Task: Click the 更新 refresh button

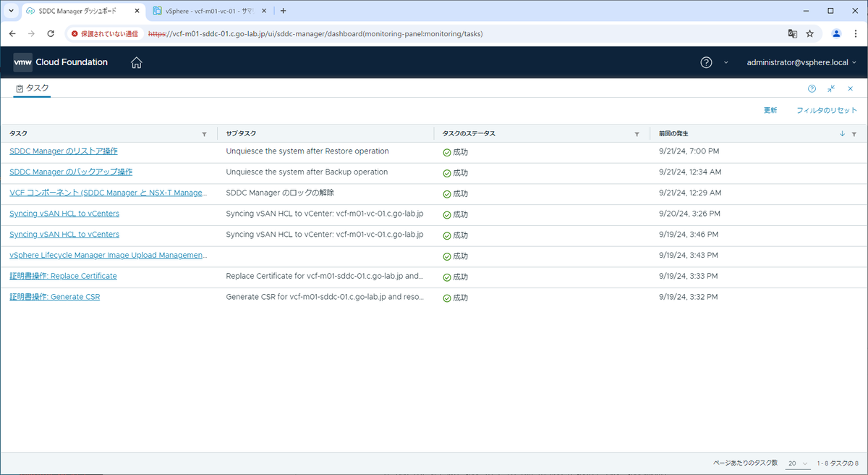Action: (x=770, y=111)
